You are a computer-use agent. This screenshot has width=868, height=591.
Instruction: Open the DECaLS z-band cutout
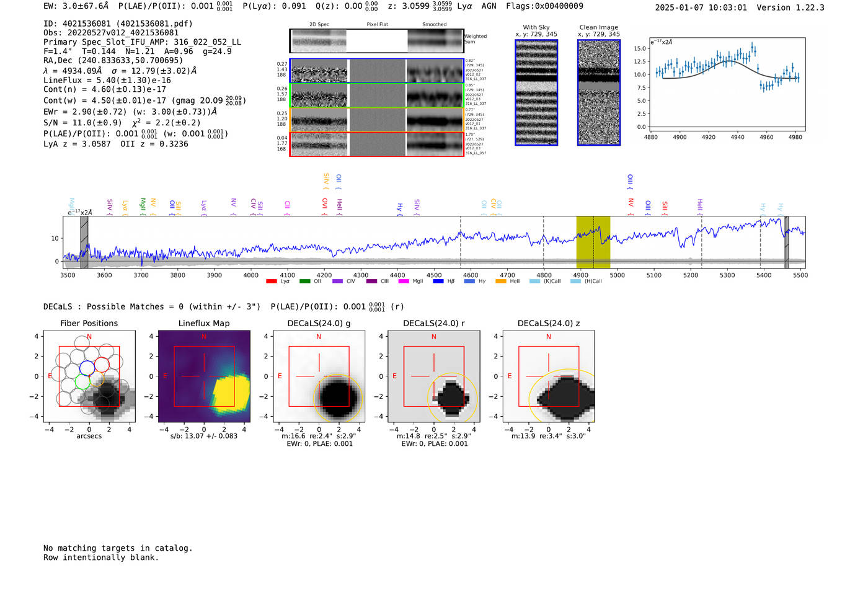pos(549,376)
